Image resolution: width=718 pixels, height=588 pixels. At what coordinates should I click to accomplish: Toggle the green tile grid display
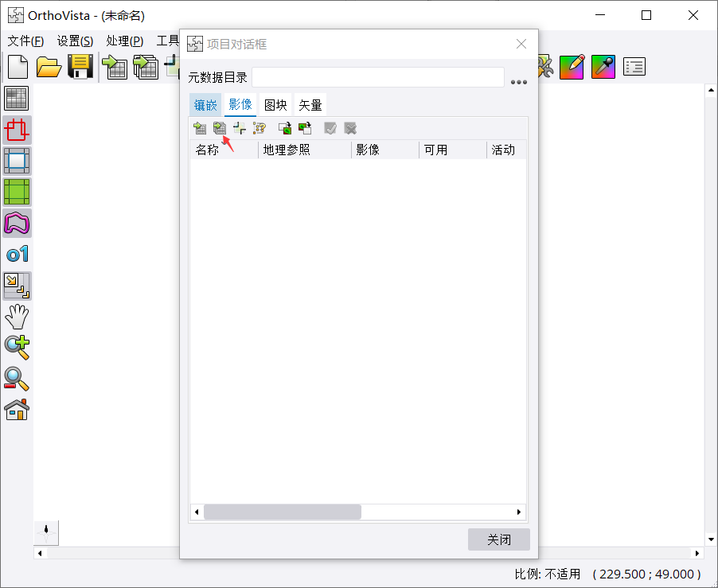17,192
